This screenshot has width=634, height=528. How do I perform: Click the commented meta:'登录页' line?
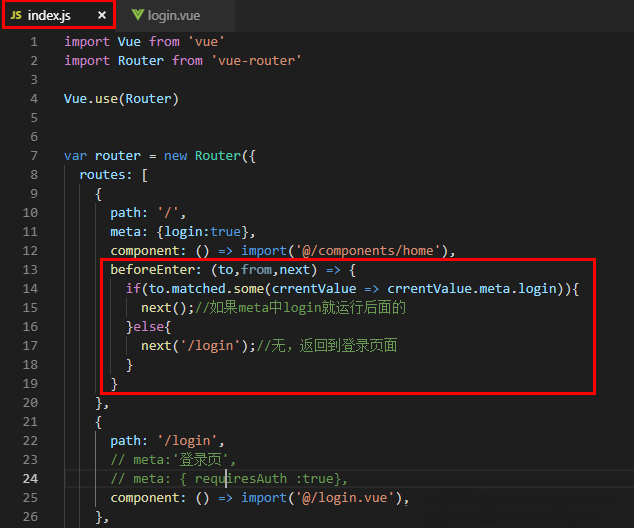point(173,460)
